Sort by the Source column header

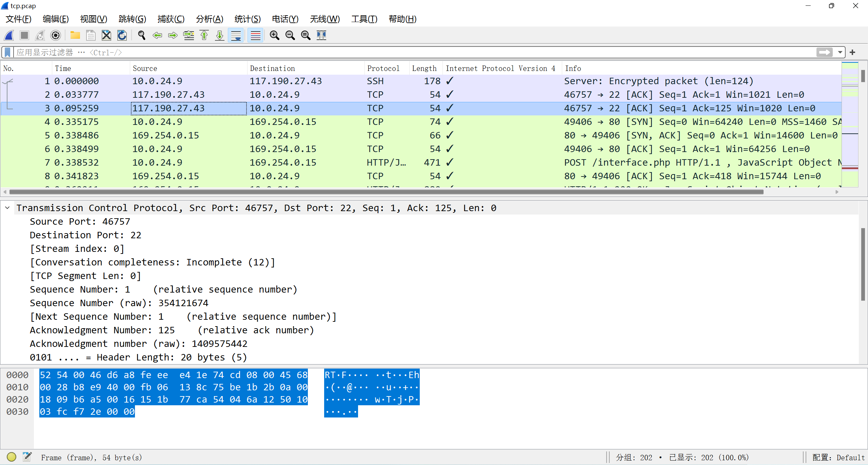(x=189, y=68)
